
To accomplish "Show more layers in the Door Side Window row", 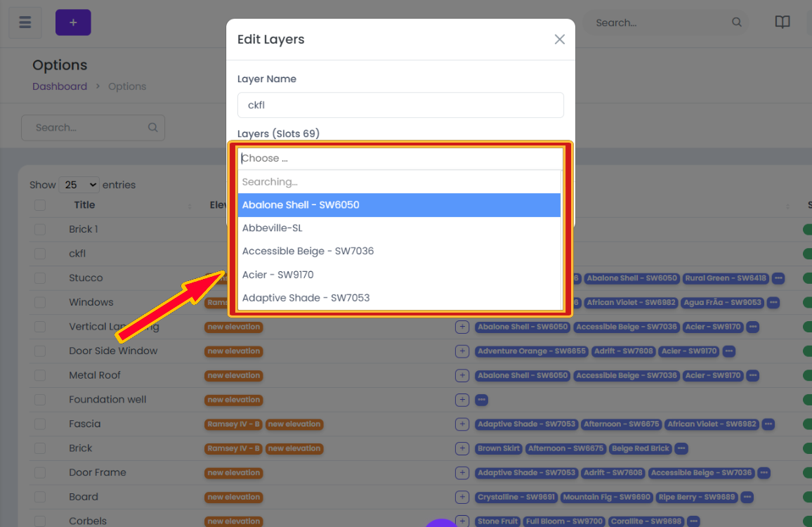I will coord(728,351).
